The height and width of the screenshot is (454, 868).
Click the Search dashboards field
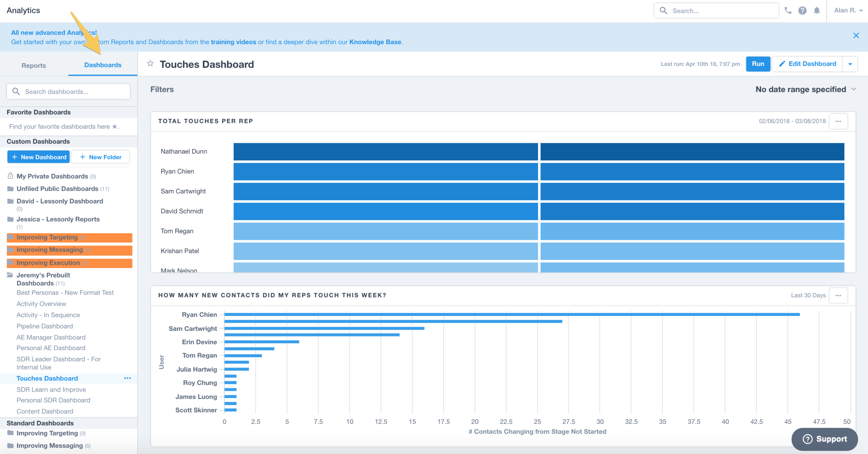[68, 92]
